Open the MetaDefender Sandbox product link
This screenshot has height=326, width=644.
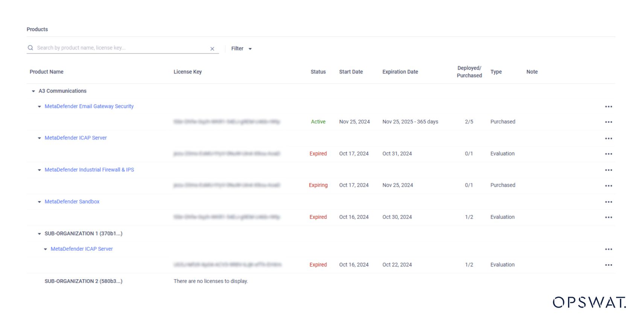click(72, 202)
